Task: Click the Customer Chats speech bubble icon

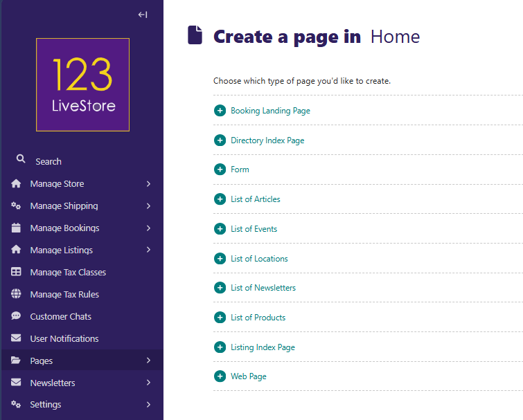Action: [16, 316]
